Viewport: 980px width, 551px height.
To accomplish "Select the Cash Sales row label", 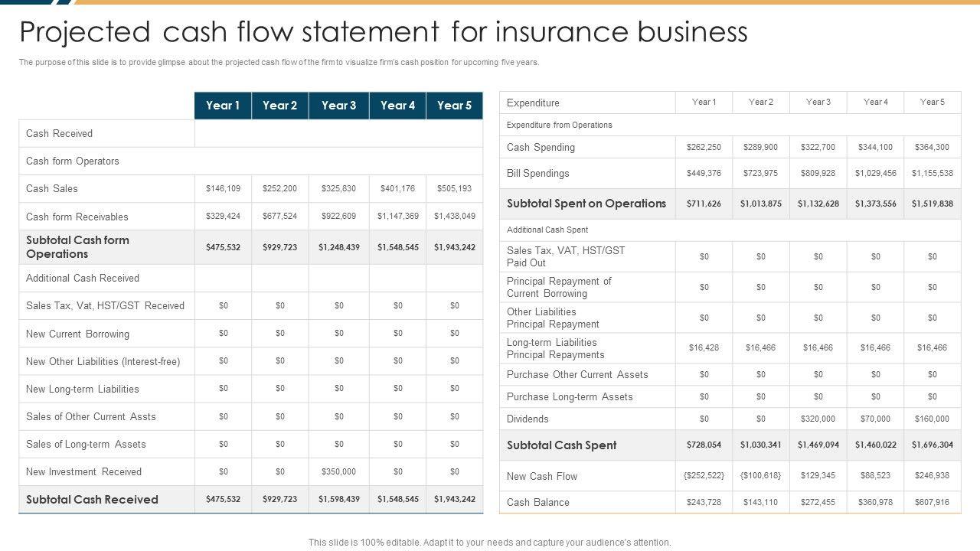I will (x=52, y=188).
